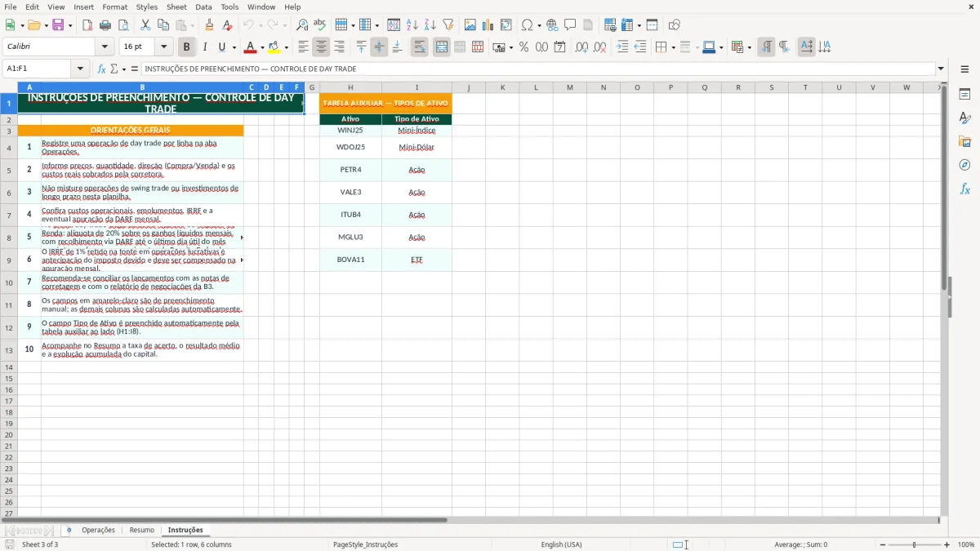Click the sidebar Settings hamburger button
The height and width of the screenshot is (551, 980).
click(x=964, y=70)
